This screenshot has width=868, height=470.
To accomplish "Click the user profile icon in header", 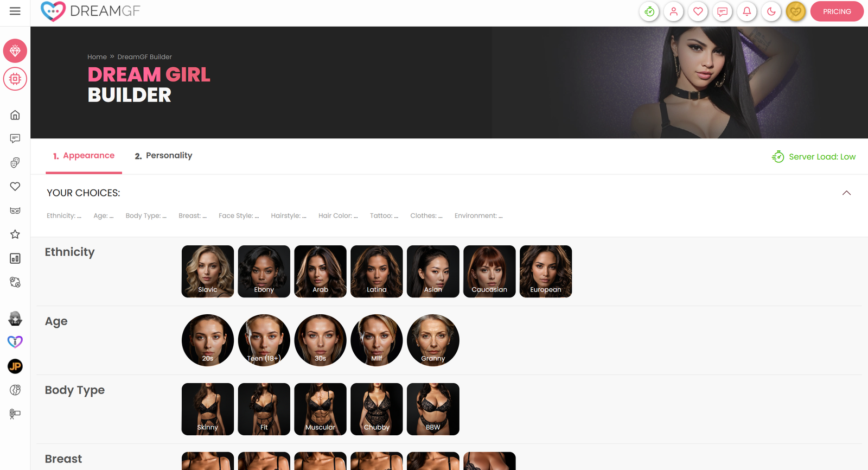I will [674, 11].
